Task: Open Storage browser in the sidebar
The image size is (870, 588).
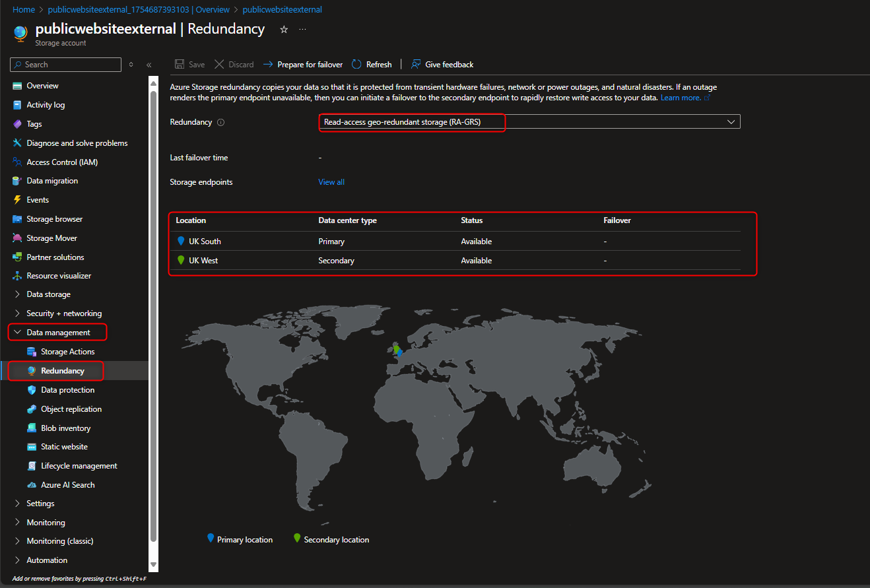Action: [x=54, y=219]
